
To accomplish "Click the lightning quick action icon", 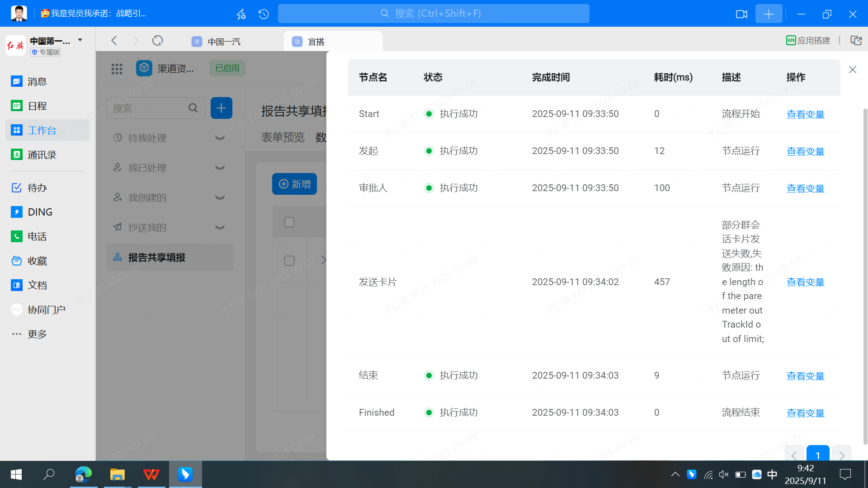I will pos(241,14).
